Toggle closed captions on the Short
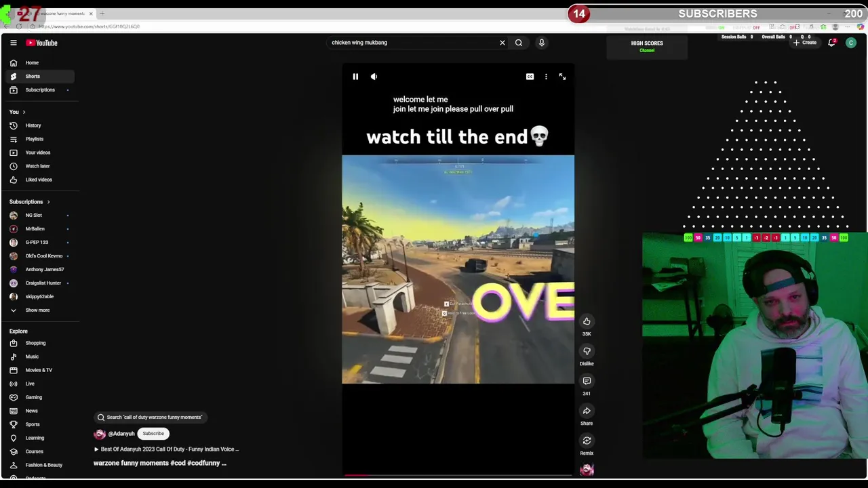 [530, 77]
